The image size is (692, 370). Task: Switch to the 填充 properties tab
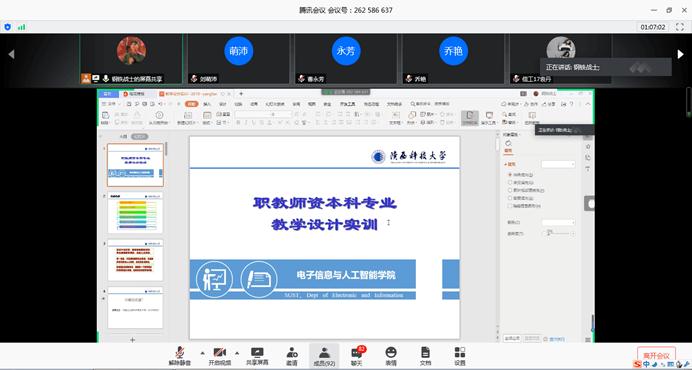[508, 151]
